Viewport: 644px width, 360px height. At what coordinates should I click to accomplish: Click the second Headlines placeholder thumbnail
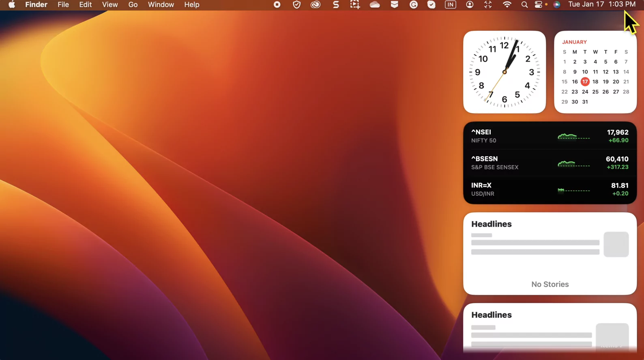point(612,336)
